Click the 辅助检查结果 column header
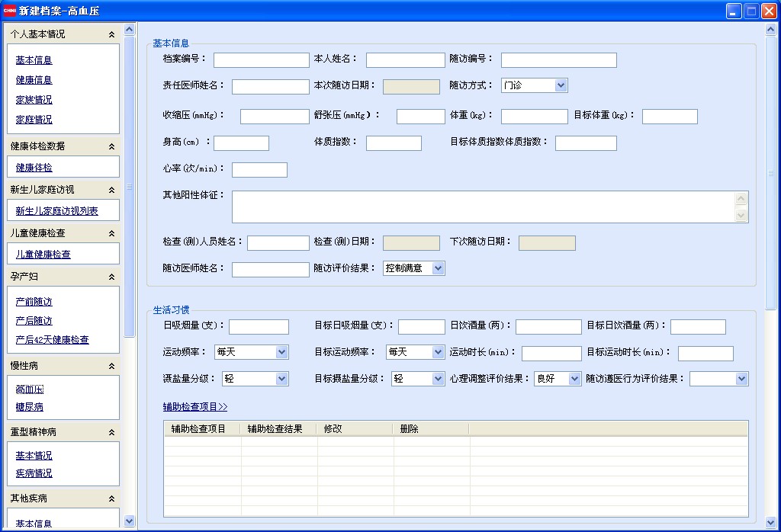This screenshot has width=781, height=532. click(275, 429)
